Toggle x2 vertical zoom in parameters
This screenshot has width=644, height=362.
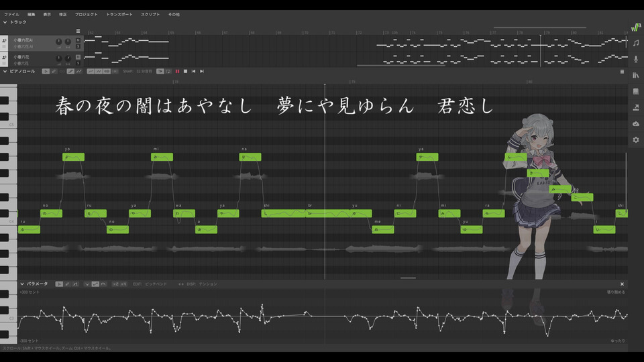[116, 284]
